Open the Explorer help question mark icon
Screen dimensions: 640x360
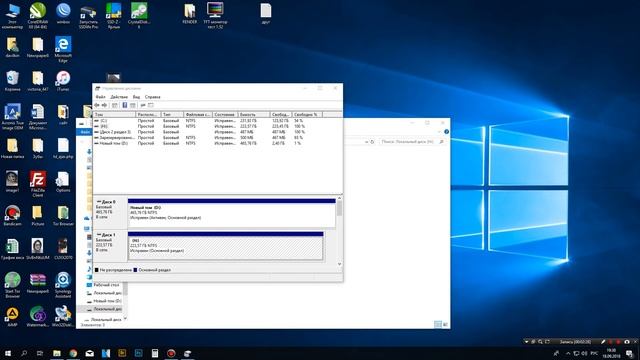click(x=446, y=131)
